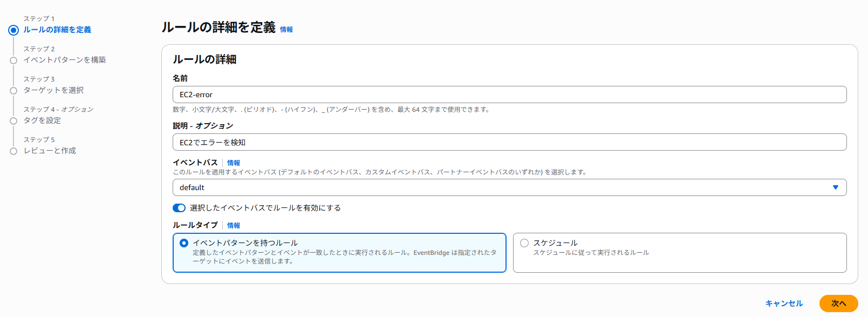The height and width of the screenshot is (317, 868).
Task: Click the キャンセル link
Action: point(784,303)
